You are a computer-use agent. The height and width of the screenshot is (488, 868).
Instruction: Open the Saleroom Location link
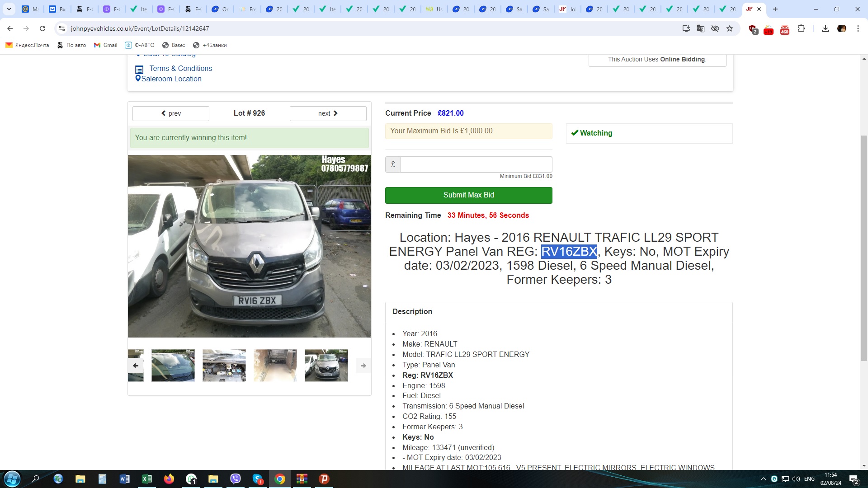point(171,79)
